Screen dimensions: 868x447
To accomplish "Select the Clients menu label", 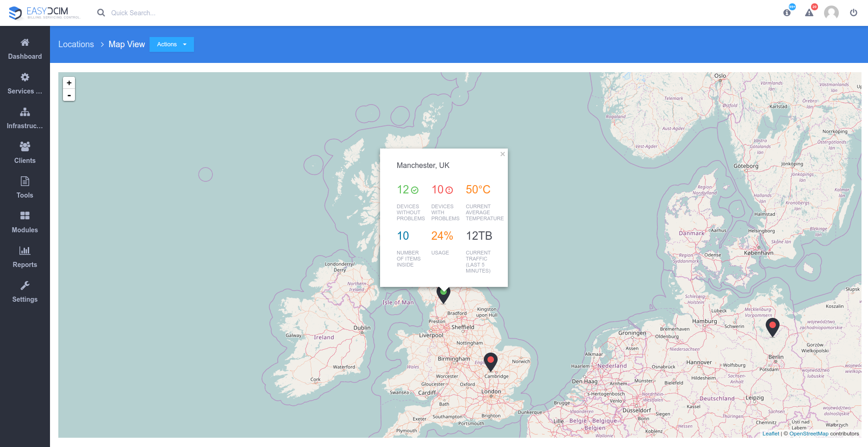I will tap(25, 161).
